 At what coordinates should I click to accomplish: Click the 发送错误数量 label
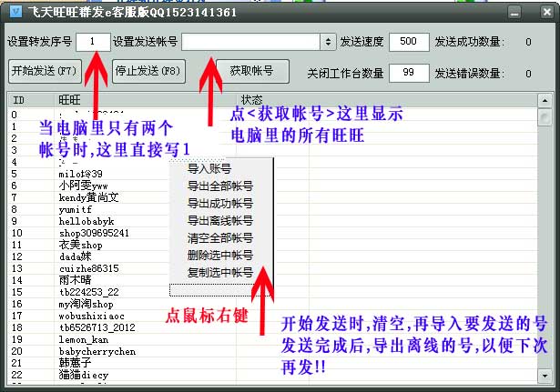(x=470, y=74)
